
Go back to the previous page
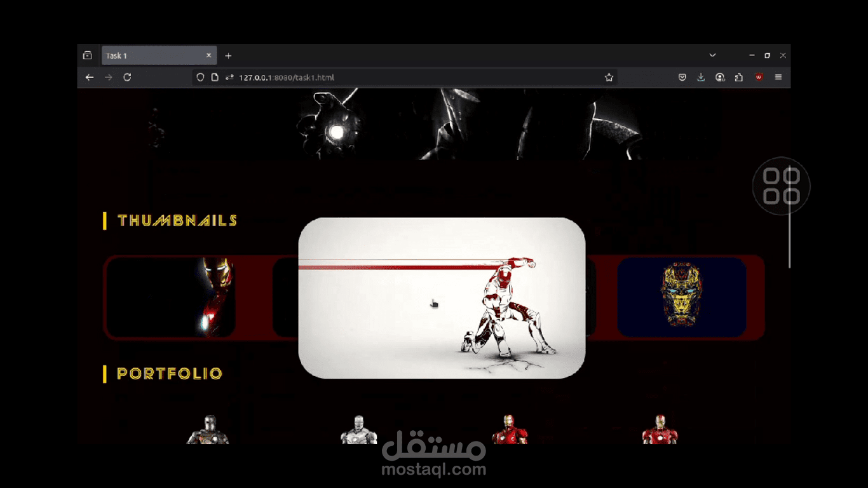click(90, 78)
